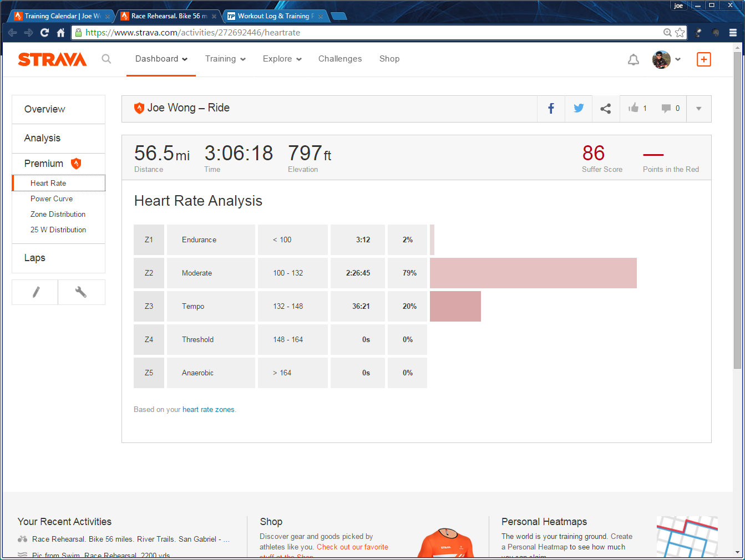Select Power Curve in the sidebar
This screenshot has width=745, height=560.
52,198
